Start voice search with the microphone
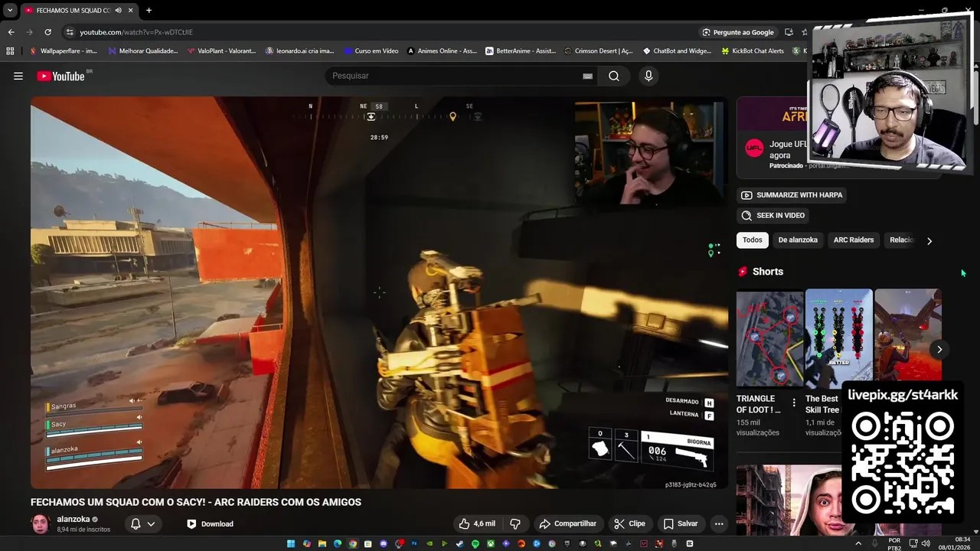The image size is (980, 551). [x=648, y=76]
